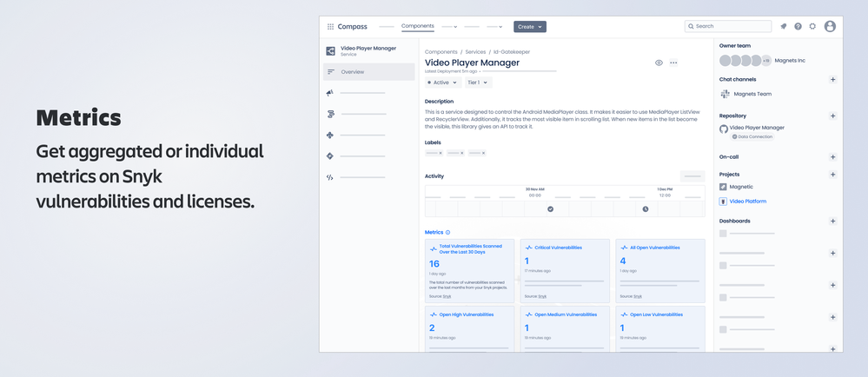Add a repository with plus icon
Screen dimensions: 868x377
tap(832, 116)
